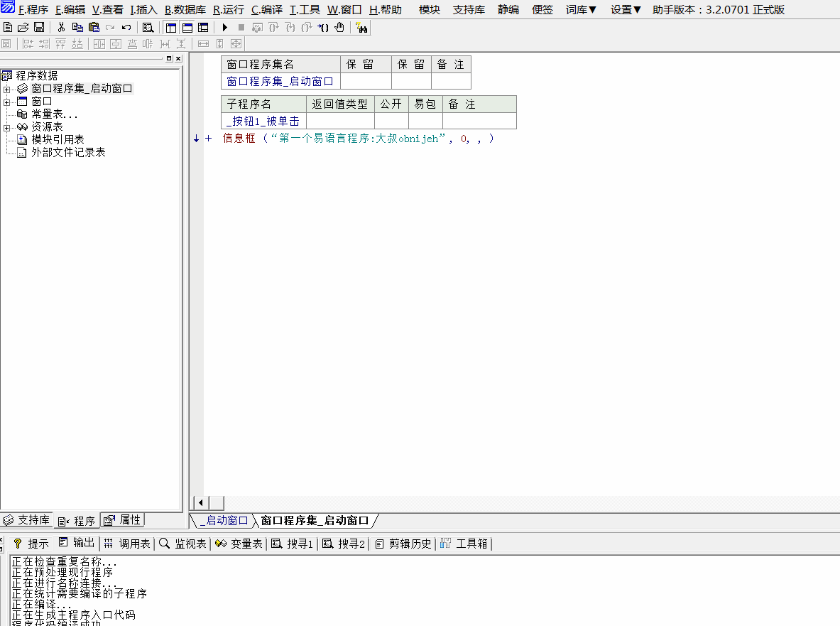Viewport: 840px width, 626px height.
Task: Open the 剪辑历史 bottom tab
Action: coord(403,544)
